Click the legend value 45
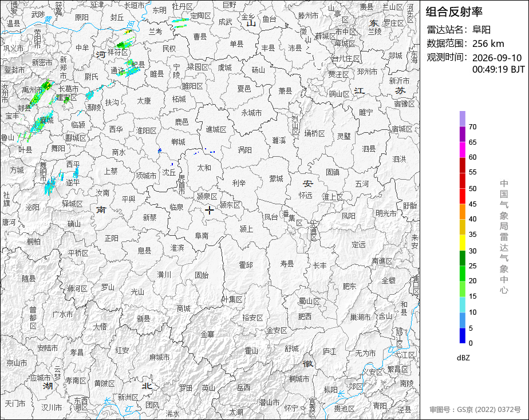 pyautogui.click(x=473, y=204)
